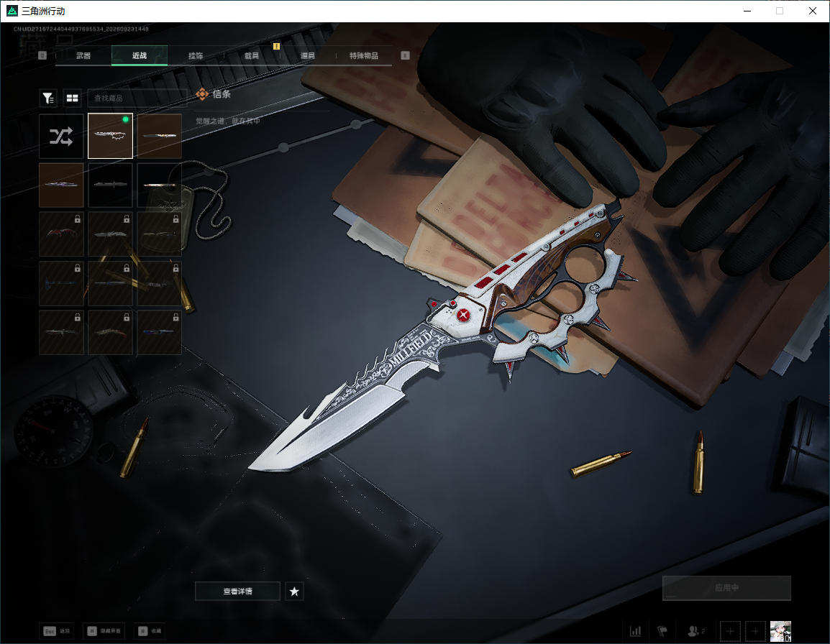The width and height of the screenshot is (830, 644).
Task: Select the locked skin in third row middle
Action: (110, 234)
